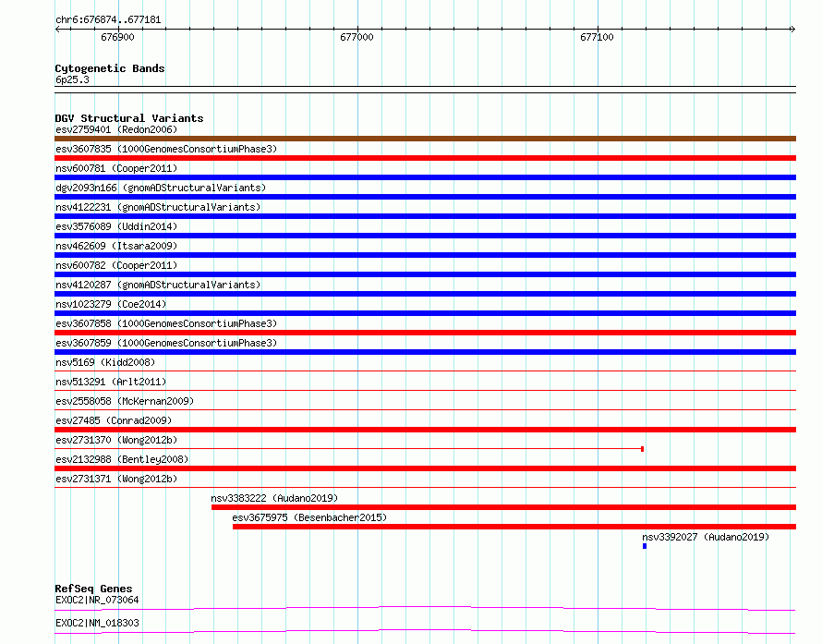Click the small blue nsv3392027 marker
Image resolution: width=822 pixels, height=644 pixels.
pos(645,546)
